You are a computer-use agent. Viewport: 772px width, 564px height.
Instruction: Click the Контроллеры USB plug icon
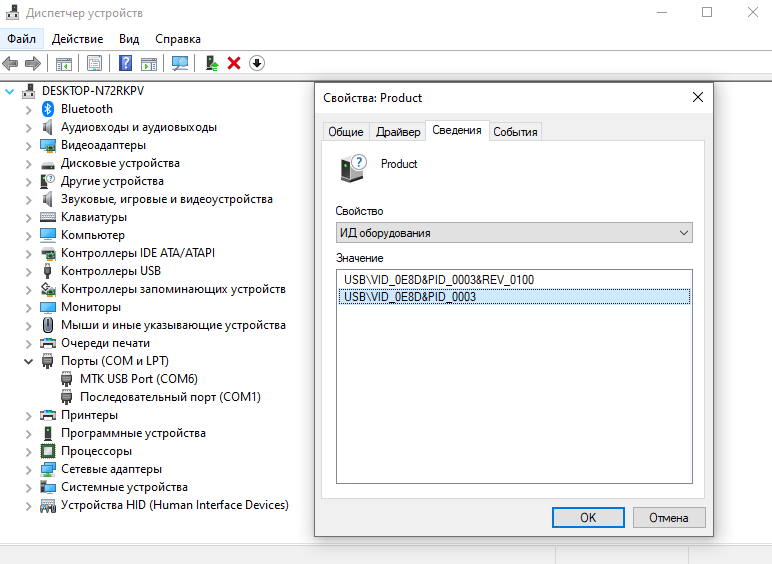48,271
